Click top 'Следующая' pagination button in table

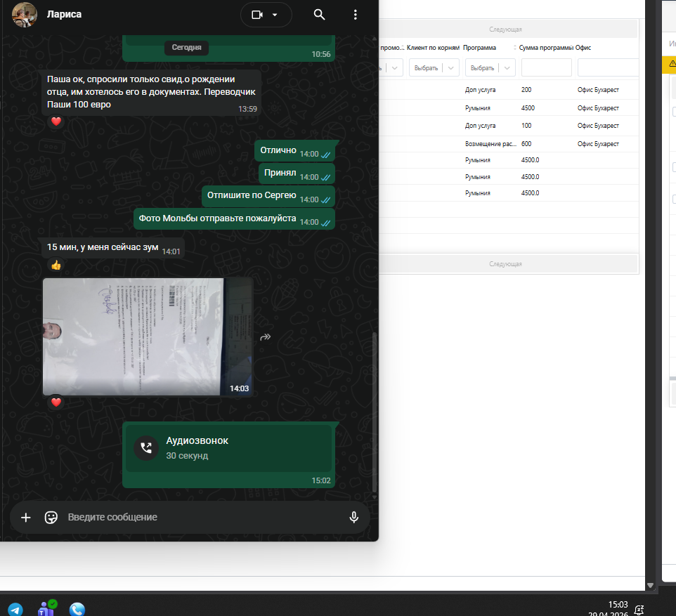coord(505,30)
